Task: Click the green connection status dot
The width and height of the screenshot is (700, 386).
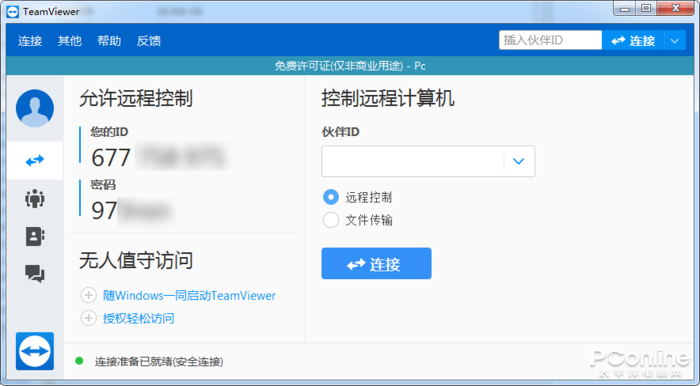Action: click(79, 361)
